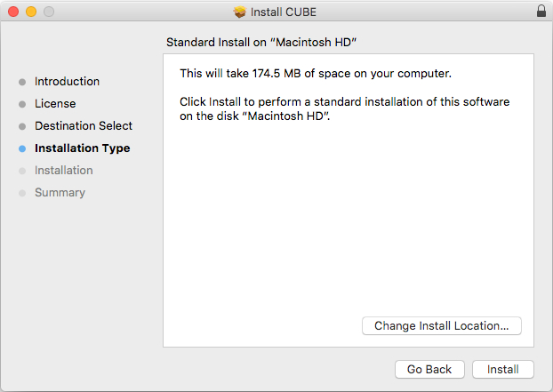Click the bullet dot beside License
The image size is (553, 392).
pyautogui.click(x=22, y=104)
